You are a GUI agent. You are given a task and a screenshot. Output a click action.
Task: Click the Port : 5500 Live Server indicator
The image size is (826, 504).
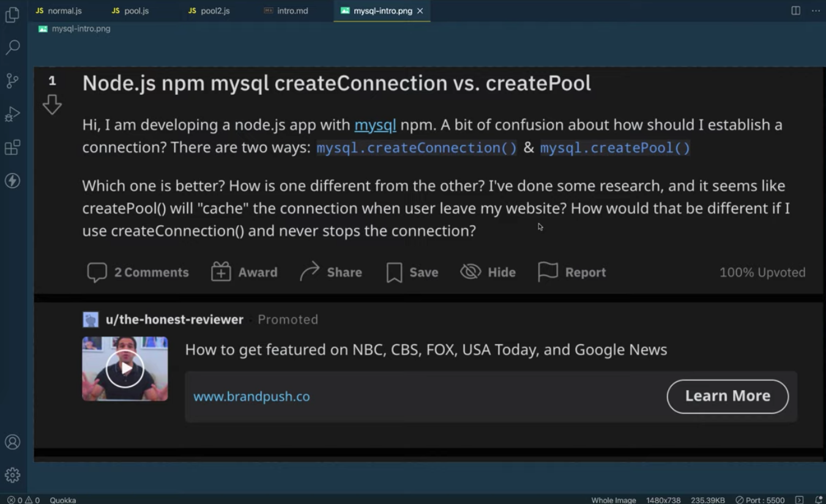(x=760, y=500)
